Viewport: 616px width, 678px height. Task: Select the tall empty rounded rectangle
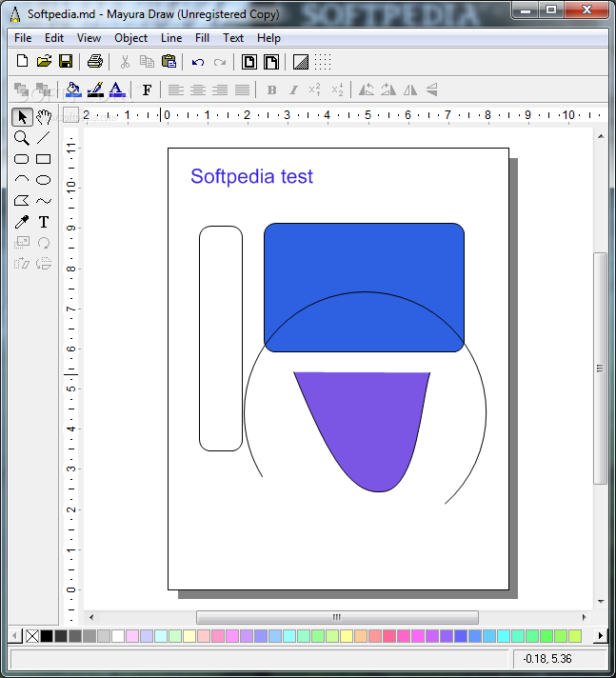pos(221,338)
